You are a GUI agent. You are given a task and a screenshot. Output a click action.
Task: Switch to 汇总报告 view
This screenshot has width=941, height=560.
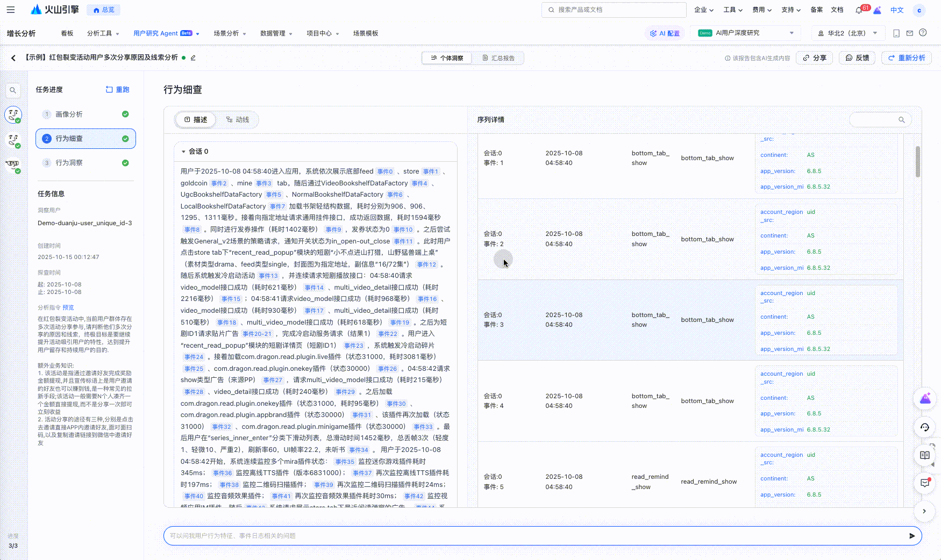coord(498,58)
